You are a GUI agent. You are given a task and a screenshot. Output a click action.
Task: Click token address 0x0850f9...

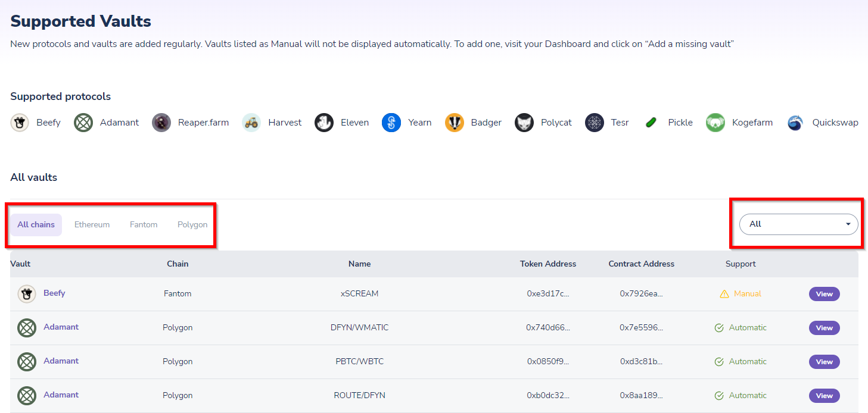(548, 362)
